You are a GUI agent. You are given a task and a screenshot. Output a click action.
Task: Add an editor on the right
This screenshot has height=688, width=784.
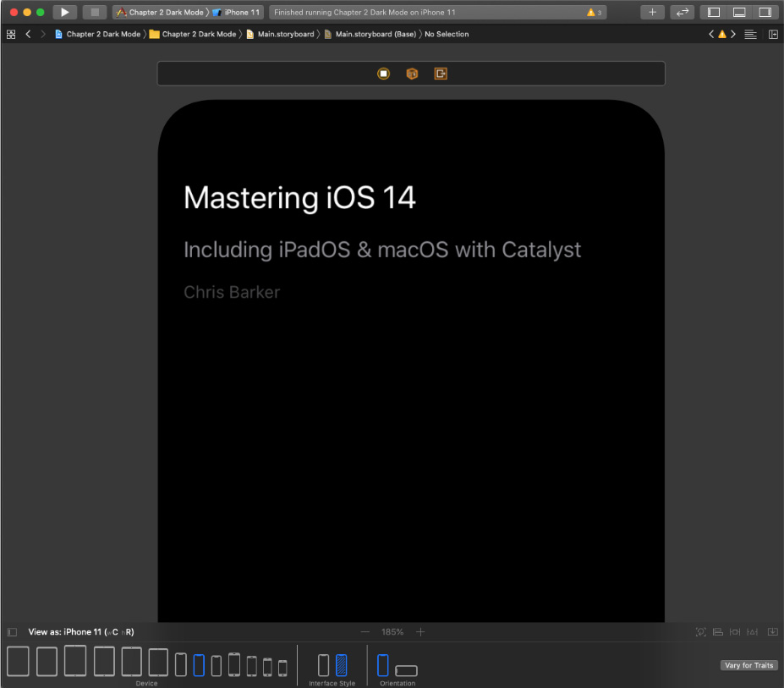(x=773, y=34)
